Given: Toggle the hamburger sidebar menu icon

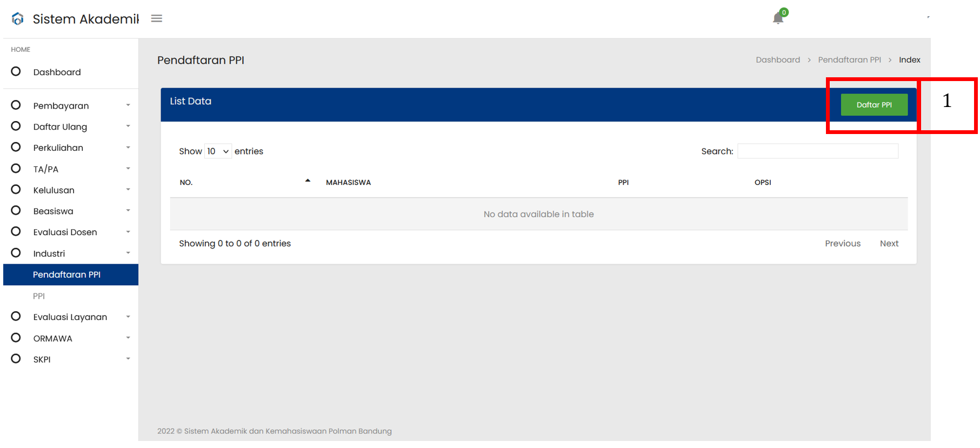Looking at the screenshot, I should click(x=157, y=18).
